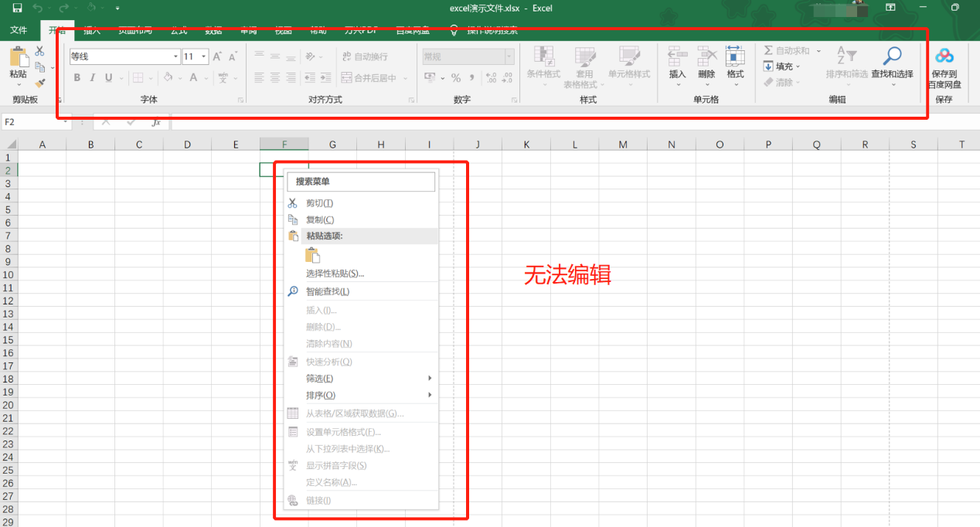
Task: Open the Font (字体) group dialog launcher
Action: [240, 100]
